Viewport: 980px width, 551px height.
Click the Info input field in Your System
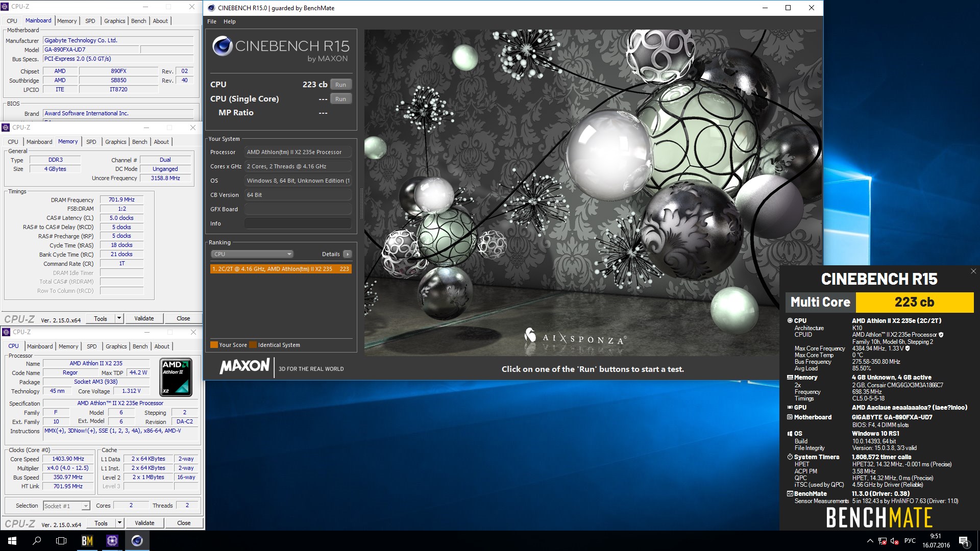click(x=298, y=223)
